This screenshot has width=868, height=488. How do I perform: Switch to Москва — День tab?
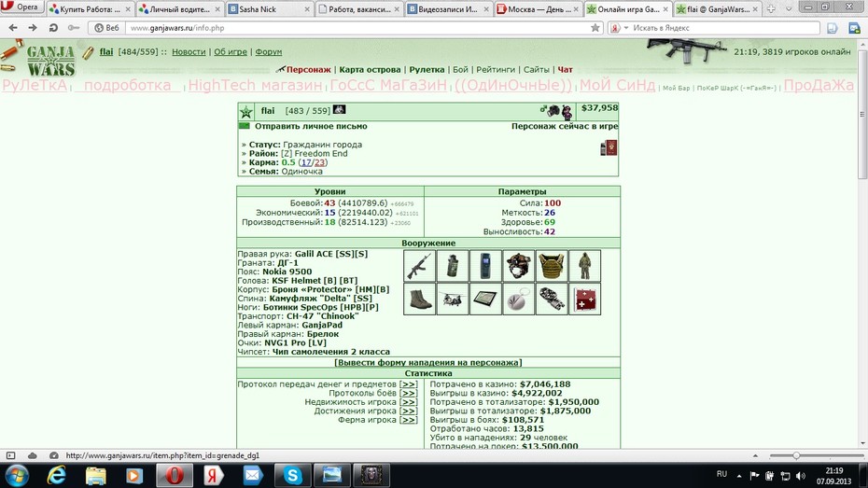pyautogui.click(x=539, y=8)
